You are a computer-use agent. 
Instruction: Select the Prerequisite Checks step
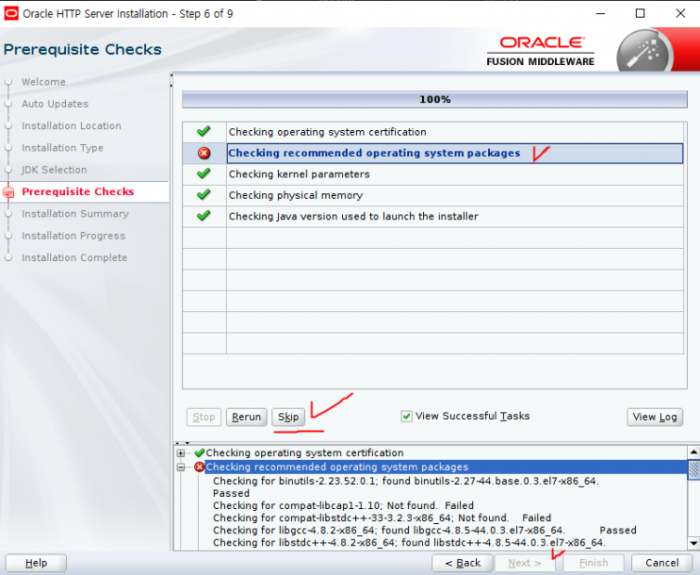78,192
